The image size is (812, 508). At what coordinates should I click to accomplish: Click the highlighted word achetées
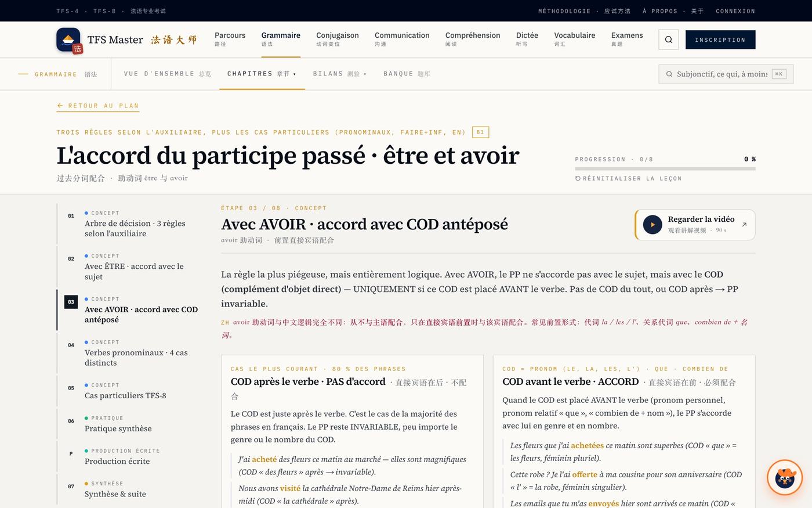point(587,445)
